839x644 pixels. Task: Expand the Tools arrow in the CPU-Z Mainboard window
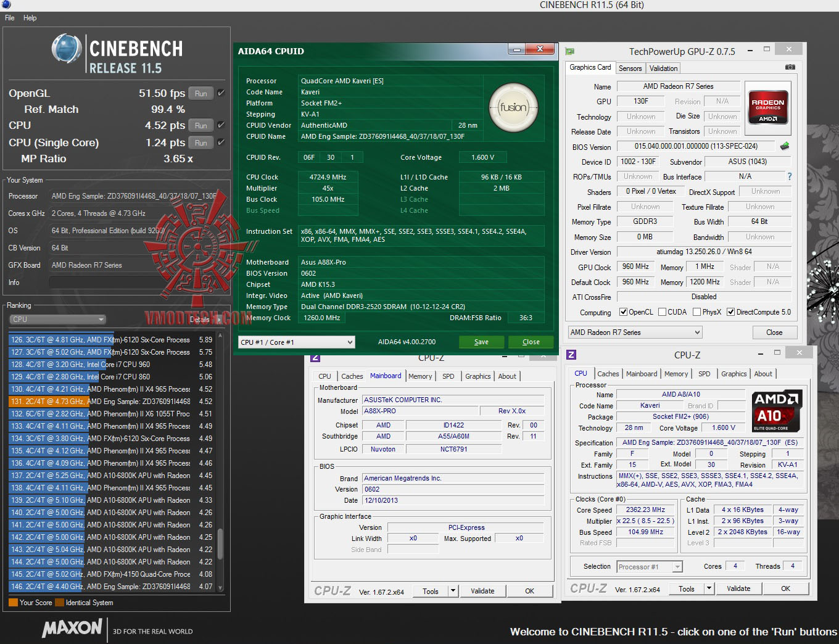coord(453,591)
